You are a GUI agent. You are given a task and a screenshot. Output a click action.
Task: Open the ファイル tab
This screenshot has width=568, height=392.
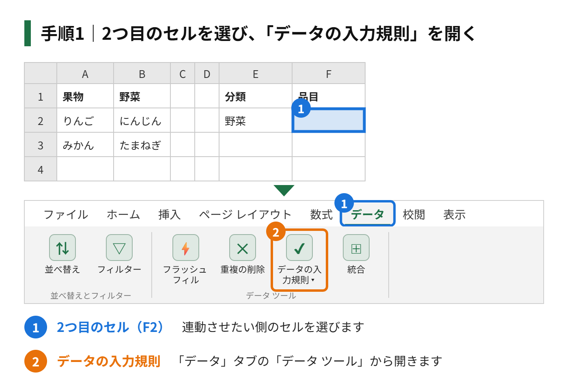66,214
